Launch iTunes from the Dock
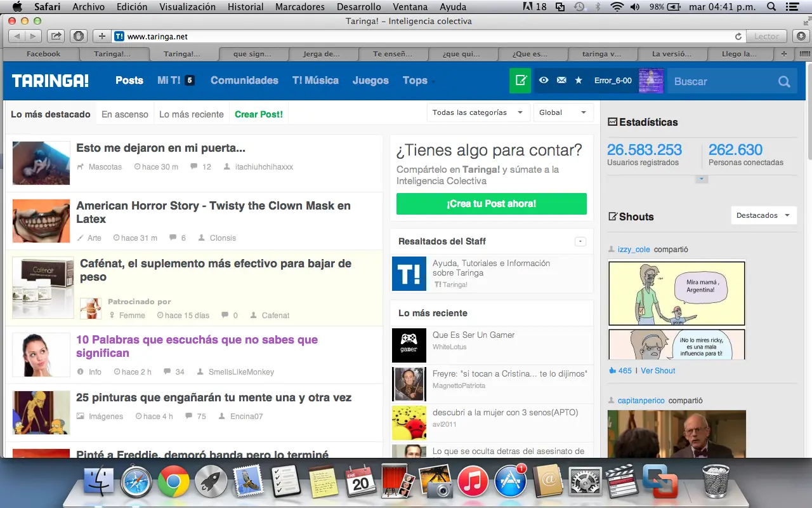The height and width of the screenshot is (508, 812). pyautogui.click(x=473, y=482)
